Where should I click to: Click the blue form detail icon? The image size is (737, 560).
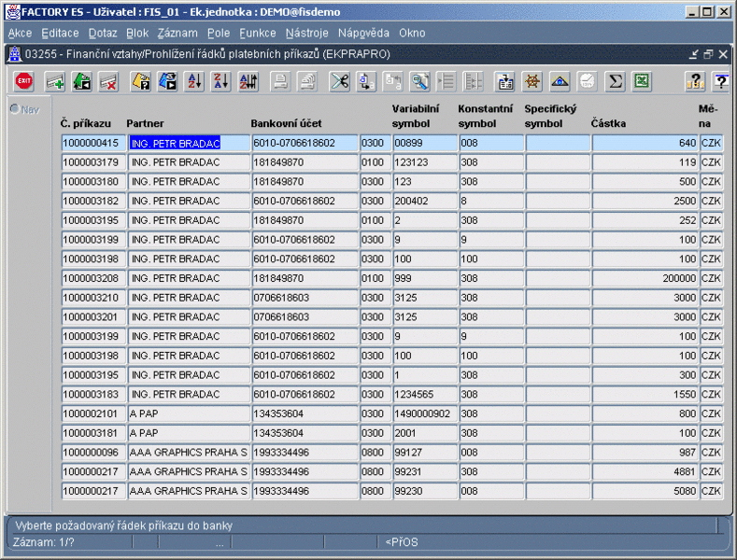[505, 81]
